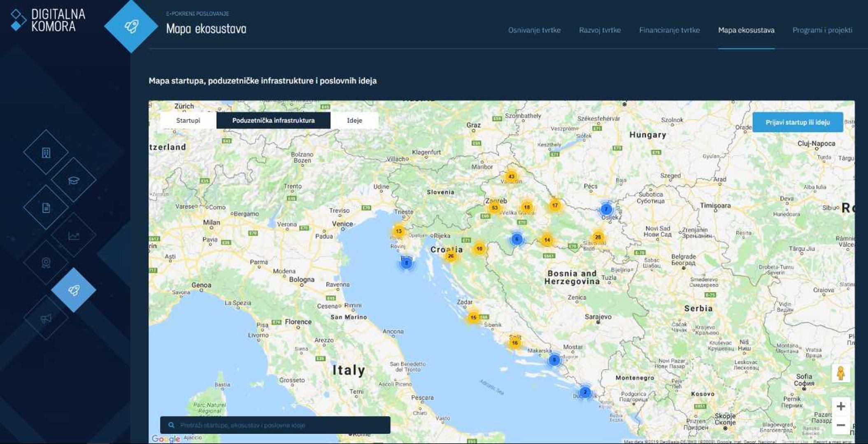This screenshot has width=868, height=444.
Task: Click the Street View pegman icon
Action: (840, 373)
